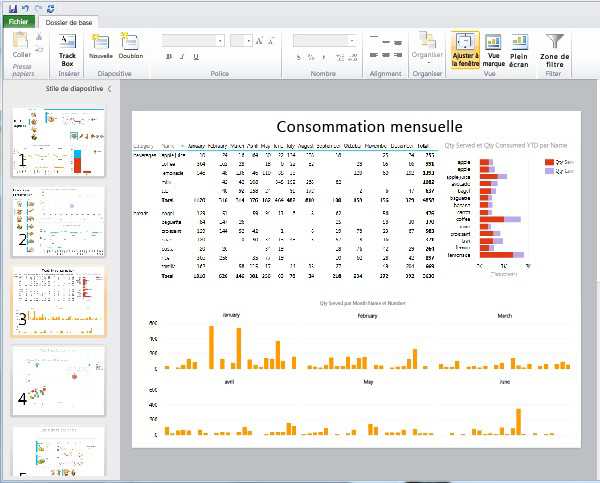600x483 pixels.
Task: Select slide thumbnail 4
Action: click(58, 380)
